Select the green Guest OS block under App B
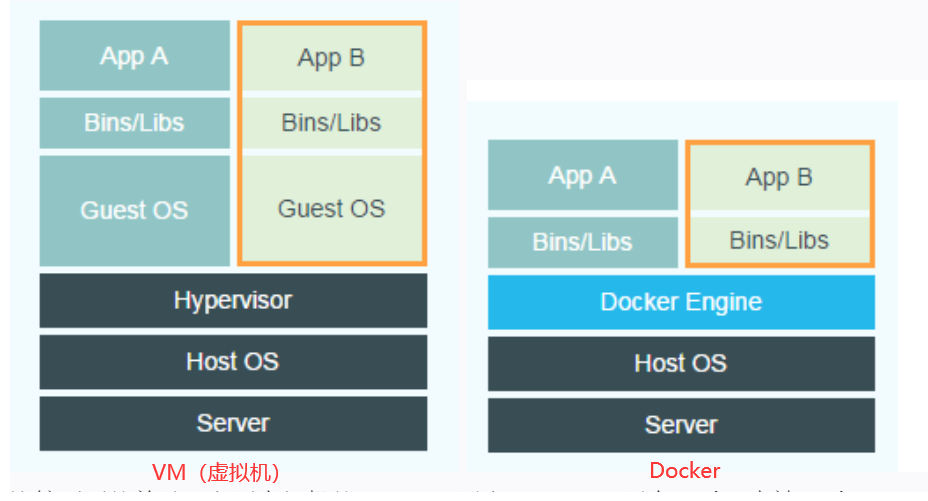Viewport: 928px width, 501px height. click(x=332, y=208)
